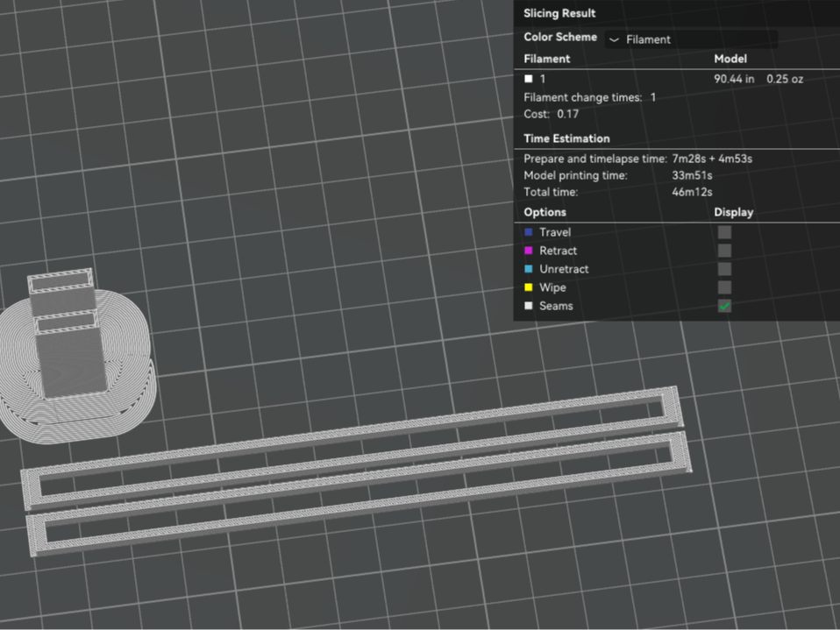Click the magenta Retract color swatch
This screenshot has width=840, height=630.
coord(529,251)
